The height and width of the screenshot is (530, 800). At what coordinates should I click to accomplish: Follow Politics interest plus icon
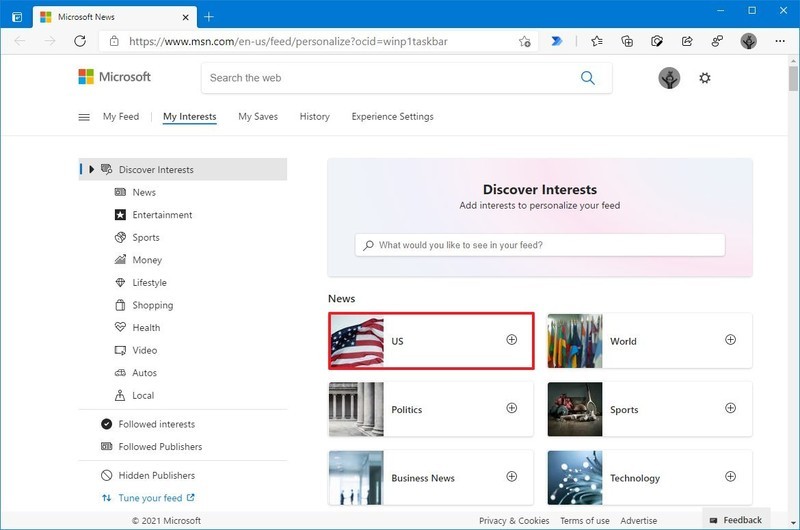[x=512, y=408]
